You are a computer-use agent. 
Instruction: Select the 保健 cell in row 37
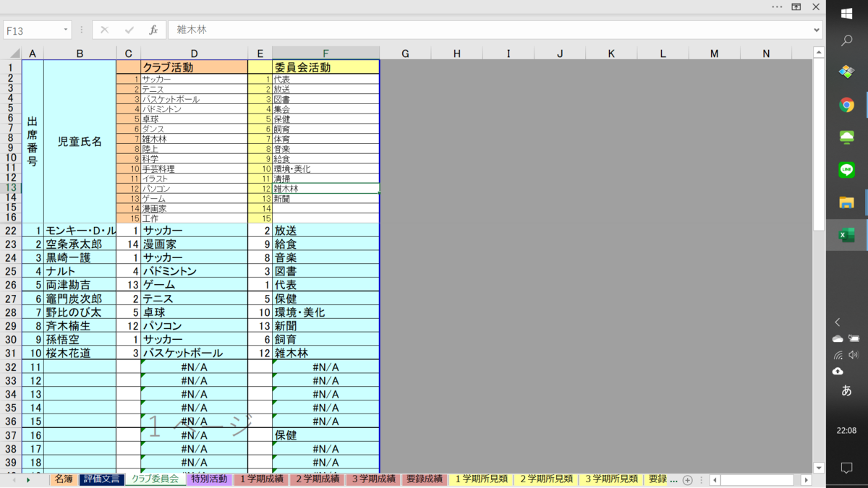pos(325,435)
